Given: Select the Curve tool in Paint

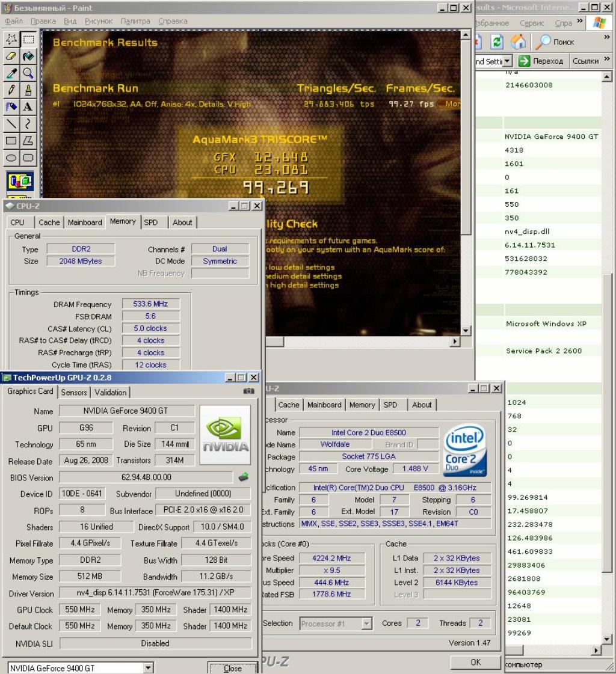Looking at the screenshot, I should pyautogui.click(x=28, y=124).
